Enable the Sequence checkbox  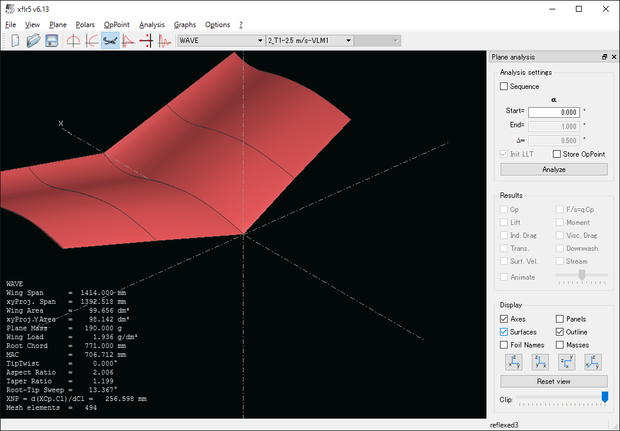tap(504, 87)
